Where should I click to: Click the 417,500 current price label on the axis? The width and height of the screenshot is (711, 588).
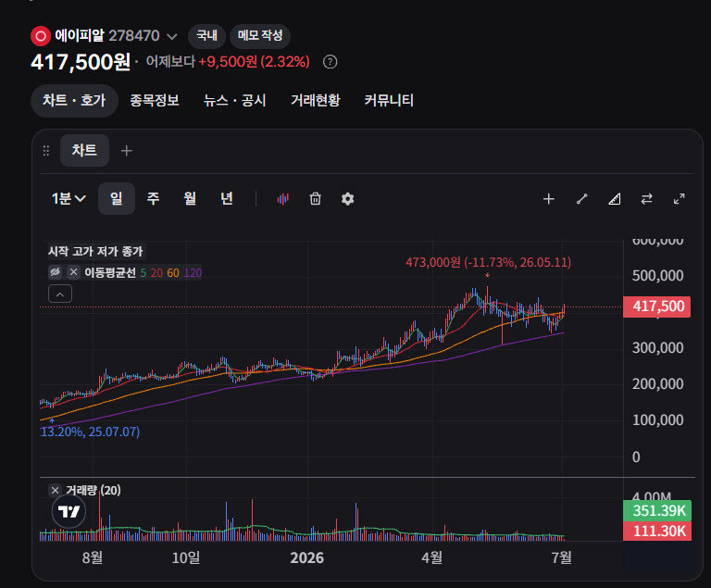coord(657,307)
